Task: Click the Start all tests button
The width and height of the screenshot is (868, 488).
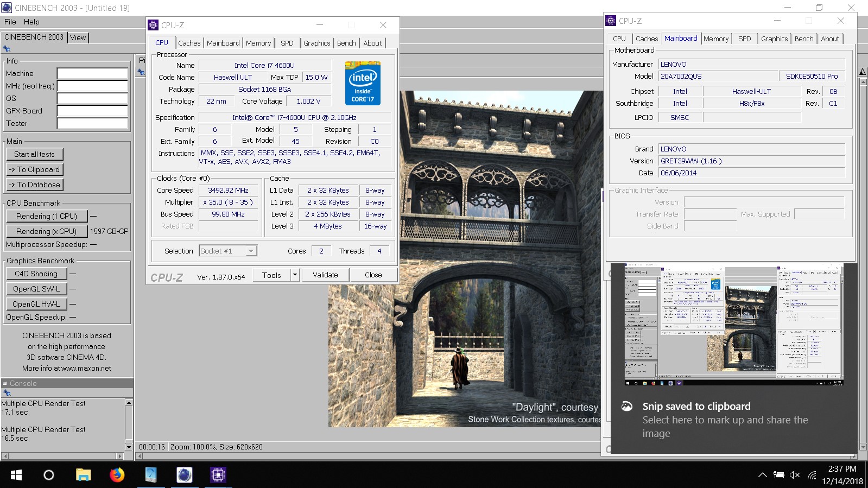Action: (x=35, y=154)
